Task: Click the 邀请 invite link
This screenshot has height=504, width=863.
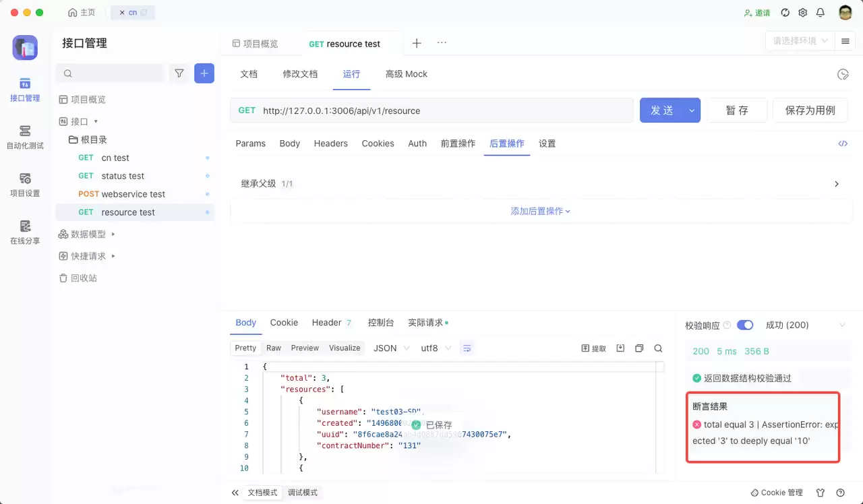Action: tap(757, 13)
